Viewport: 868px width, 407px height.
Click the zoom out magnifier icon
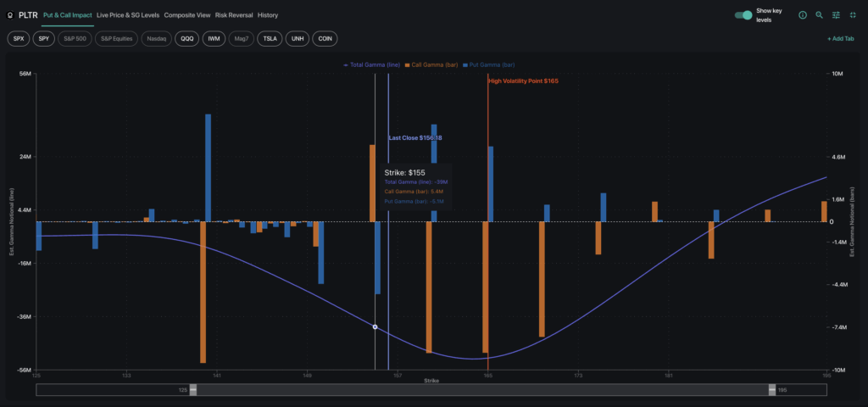(819, 15)
